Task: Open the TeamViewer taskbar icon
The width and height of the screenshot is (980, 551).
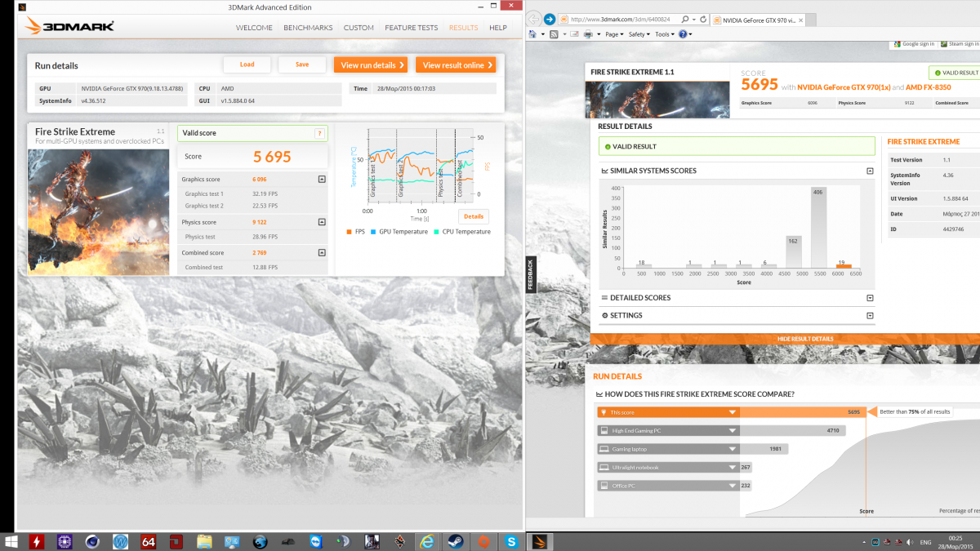Action: (316, 541)
